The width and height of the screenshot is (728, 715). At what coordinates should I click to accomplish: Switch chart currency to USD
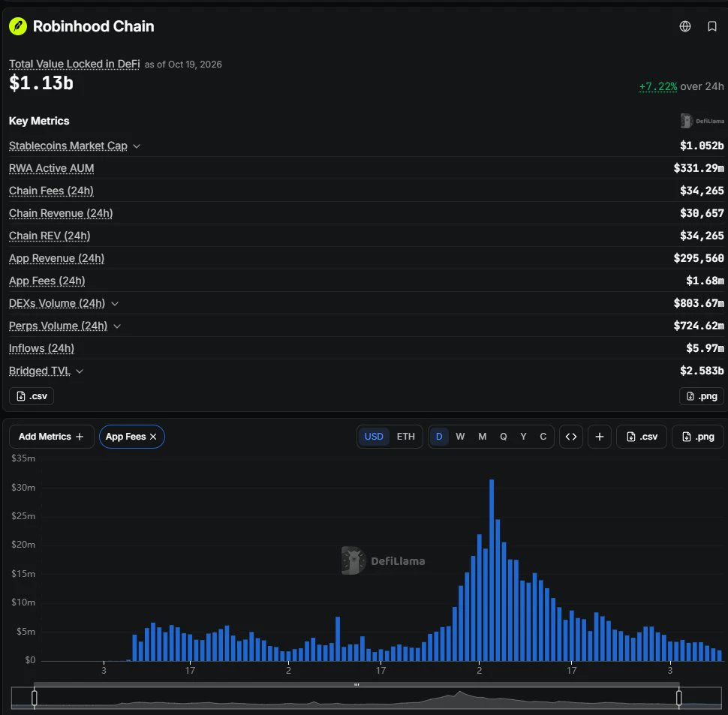[374, 437]
